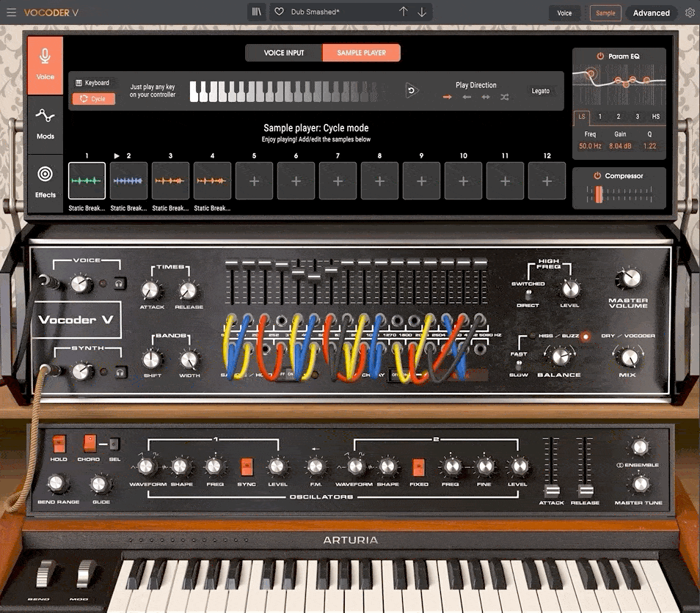Toggle the Compressor power button
Viewport: 700px width, 613px height.
coord(597,176)
